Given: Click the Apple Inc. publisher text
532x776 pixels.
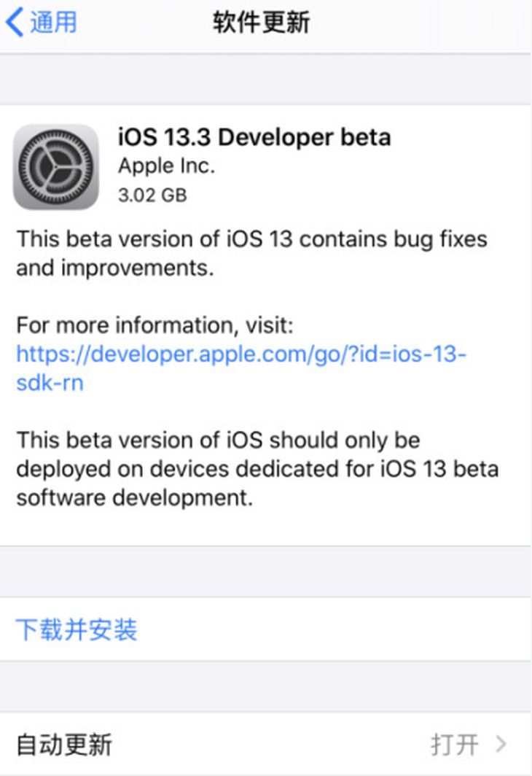Looking at the screenshot, I should pos(166,166).
